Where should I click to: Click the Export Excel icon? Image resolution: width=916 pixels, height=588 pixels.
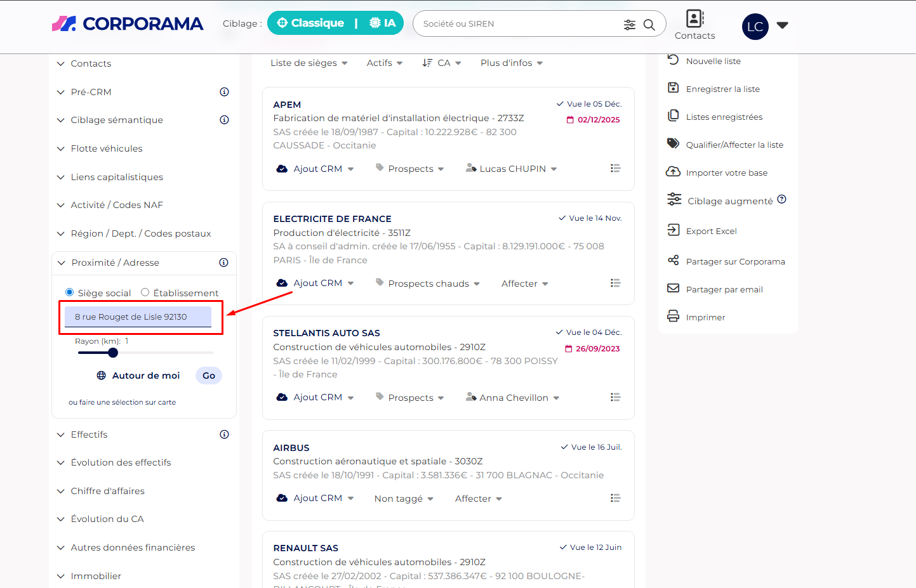pyautogui.click(x=674, y=230)
